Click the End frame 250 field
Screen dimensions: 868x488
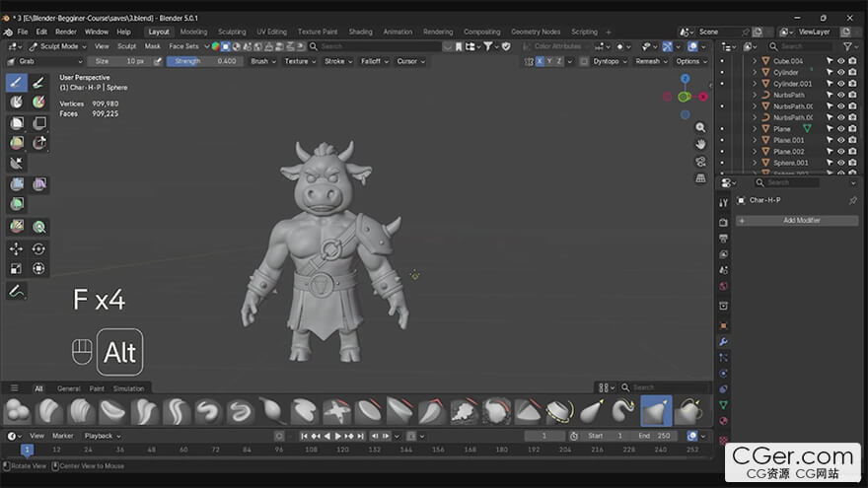pyautogui.click(x=654, y=436)
